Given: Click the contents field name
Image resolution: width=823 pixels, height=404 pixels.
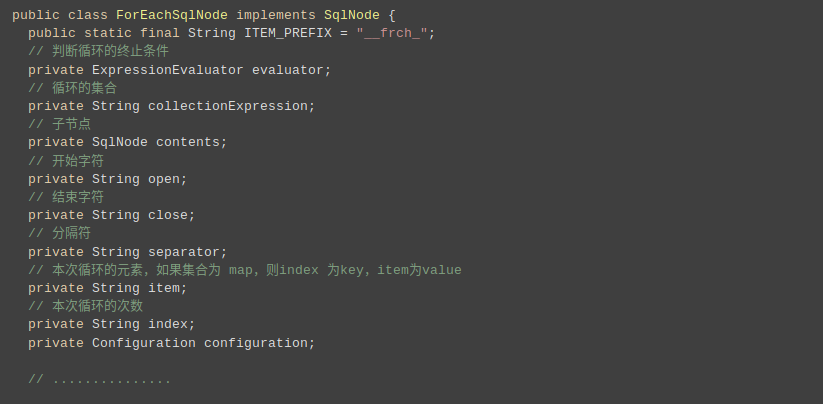Looking at the screenshot, I should coord(188,143).
